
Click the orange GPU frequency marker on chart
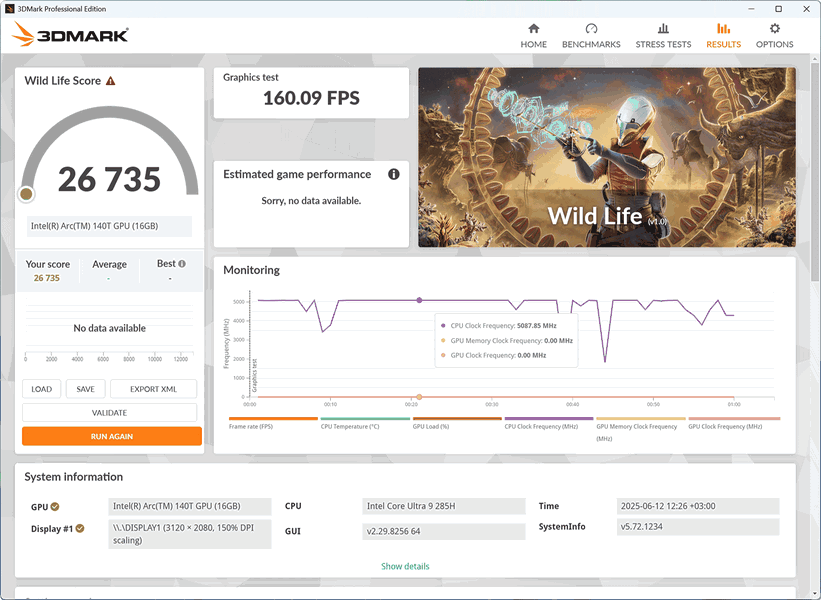point(419,397)
